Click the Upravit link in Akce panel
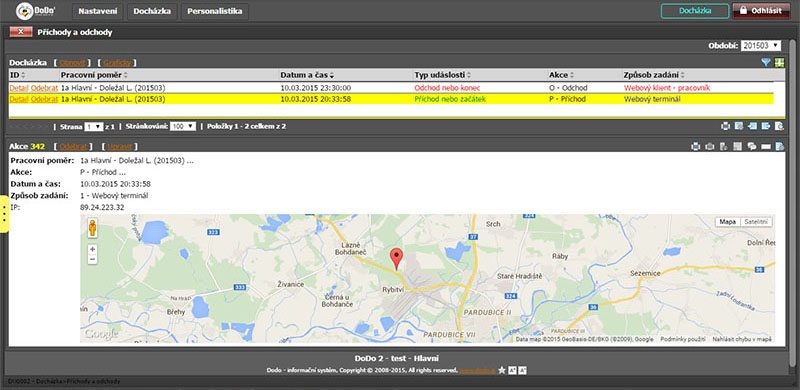This screenshot has width=800, height=390. pyautogui.click(x=120, y=147)
